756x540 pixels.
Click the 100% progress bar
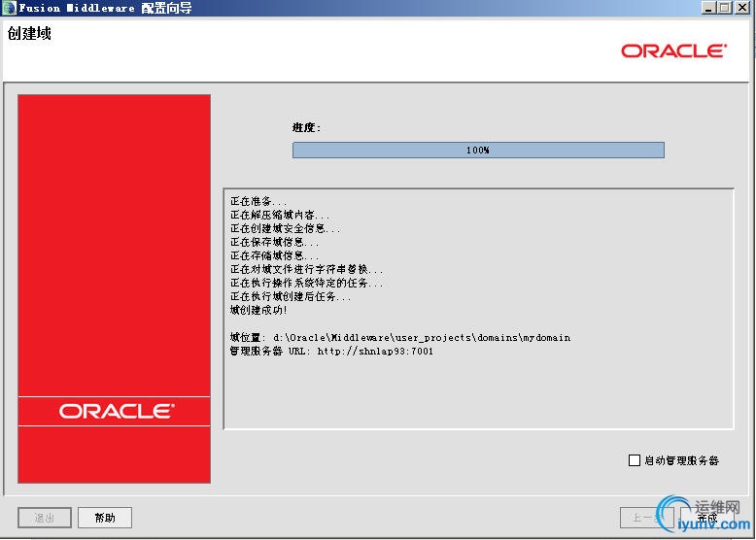click(x=478, y=150)
